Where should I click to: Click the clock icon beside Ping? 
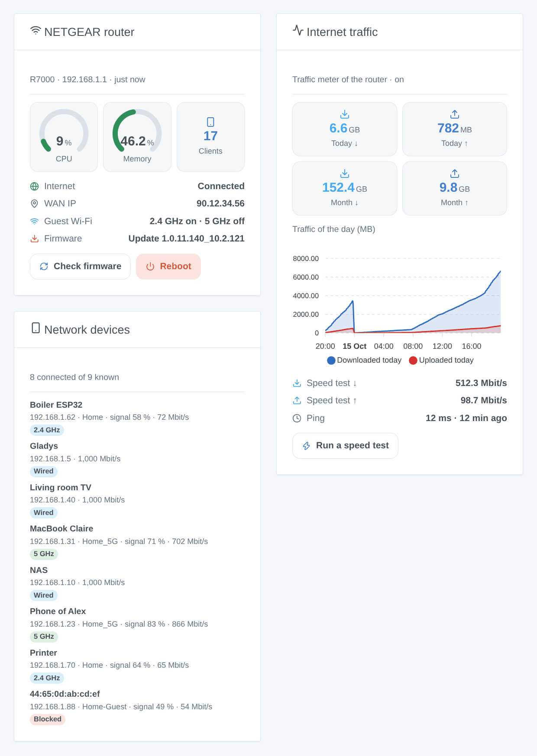297,418
